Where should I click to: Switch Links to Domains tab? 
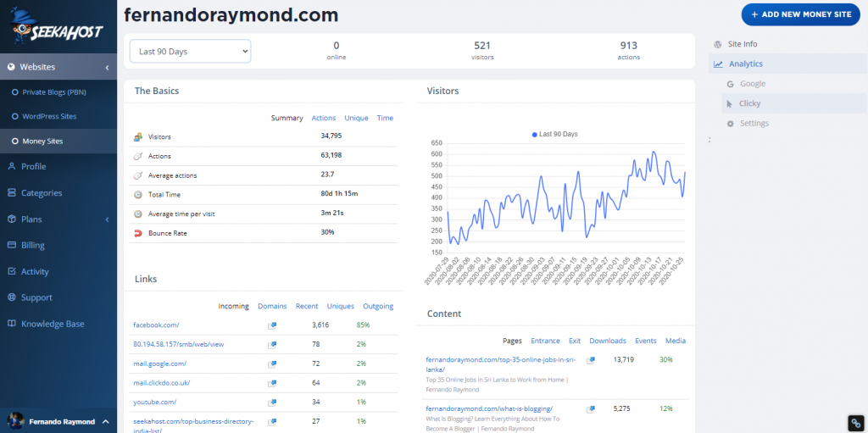(272, 306)
